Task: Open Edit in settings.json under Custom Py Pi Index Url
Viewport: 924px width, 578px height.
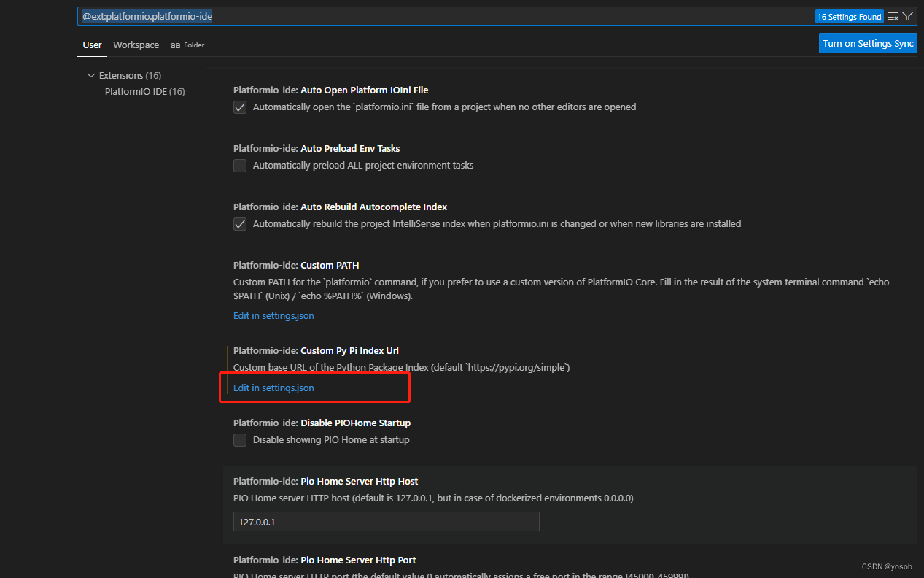Action: pyautogui.click(x=273, y=388)
